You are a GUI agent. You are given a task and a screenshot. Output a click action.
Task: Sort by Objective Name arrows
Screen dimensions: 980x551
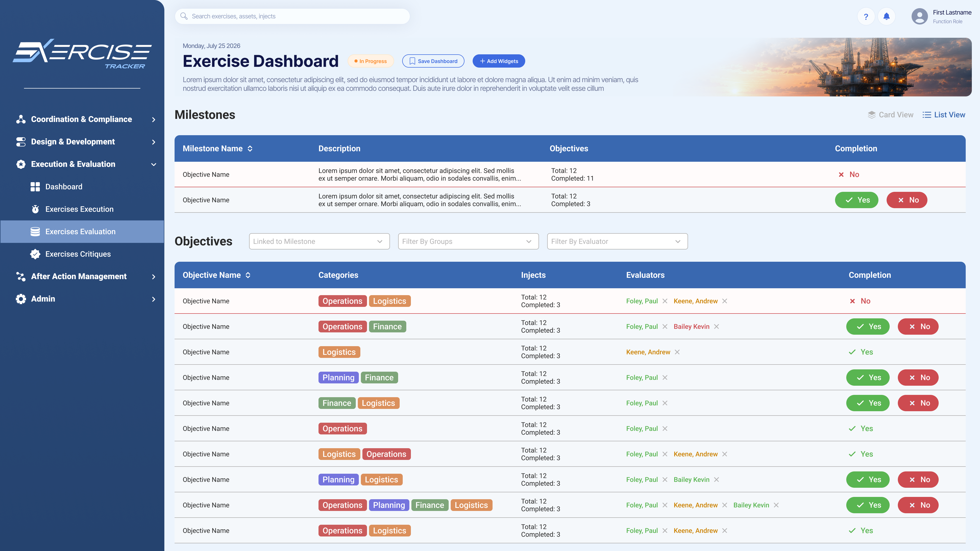(248, 275)
